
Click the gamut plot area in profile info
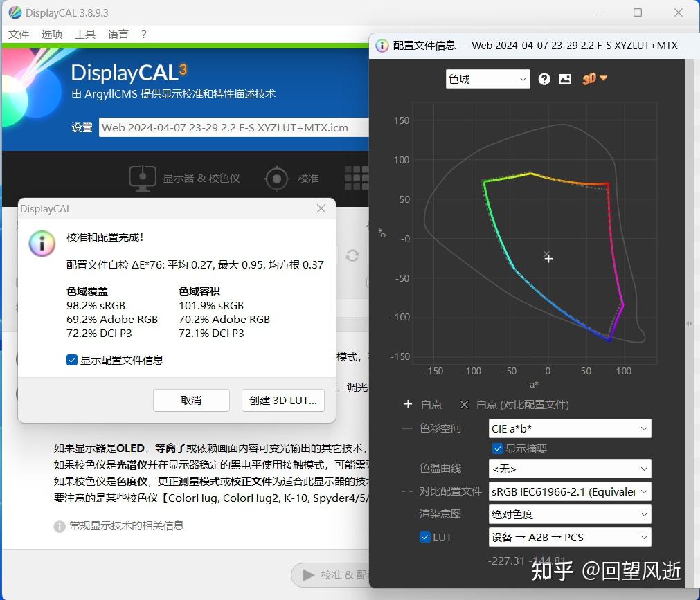tap(535, 233)
